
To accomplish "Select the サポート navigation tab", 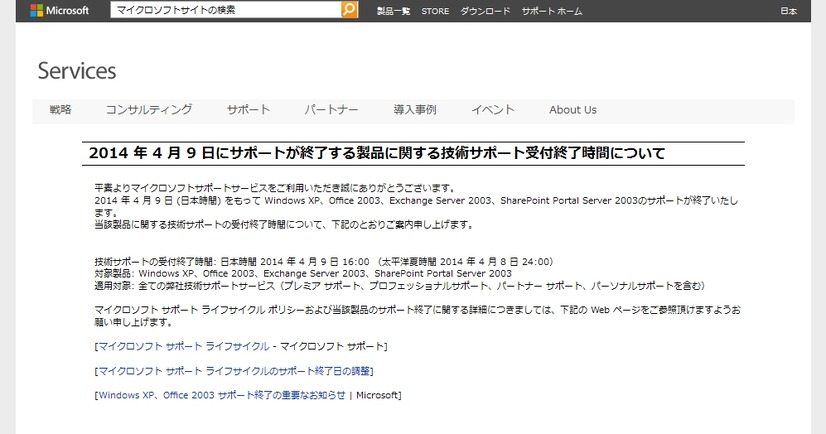I will click(248, 110).
